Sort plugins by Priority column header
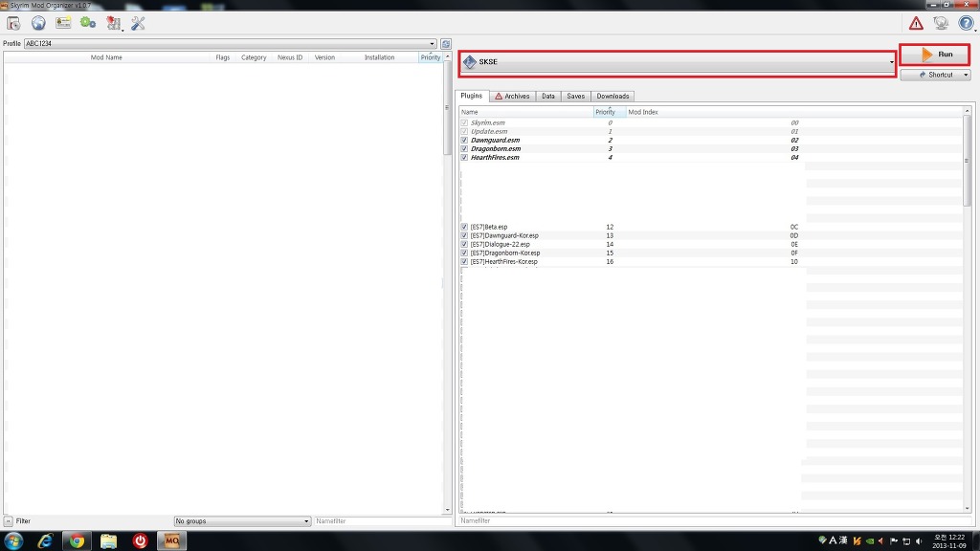 (610, 112)
